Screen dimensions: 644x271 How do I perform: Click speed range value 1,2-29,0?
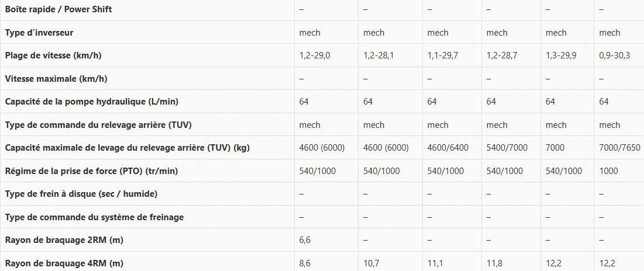315,55
